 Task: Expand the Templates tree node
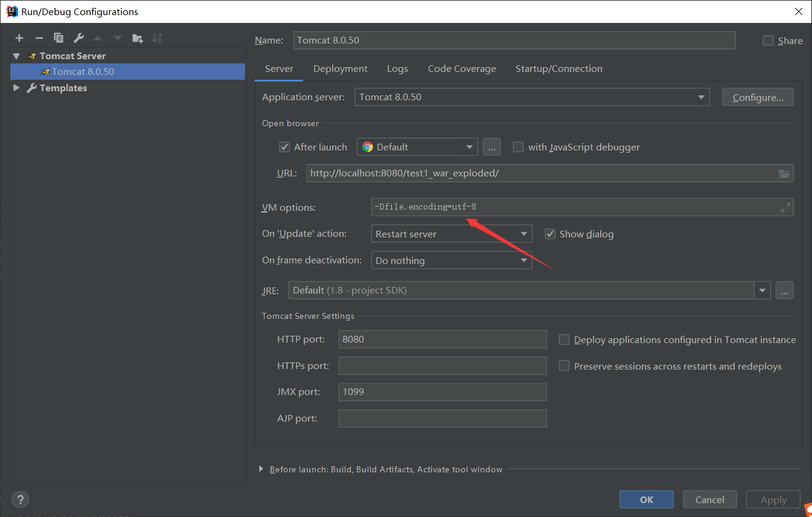pyautogui.click(x=16, y=88)
